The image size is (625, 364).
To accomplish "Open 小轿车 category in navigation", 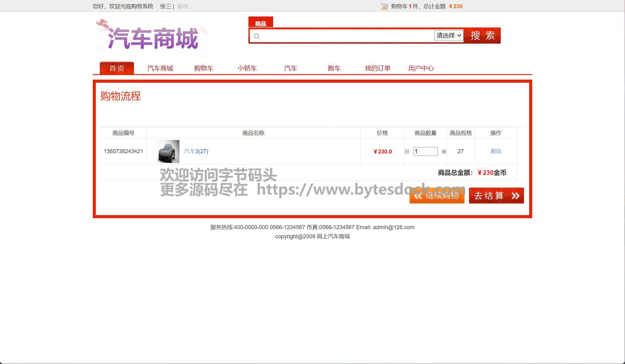I will [247, 68].
